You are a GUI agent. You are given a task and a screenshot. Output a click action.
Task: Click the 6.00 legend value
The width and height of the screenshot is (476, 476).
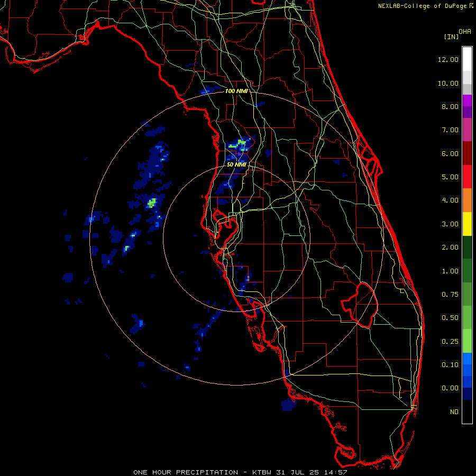(x=450, y=153)
